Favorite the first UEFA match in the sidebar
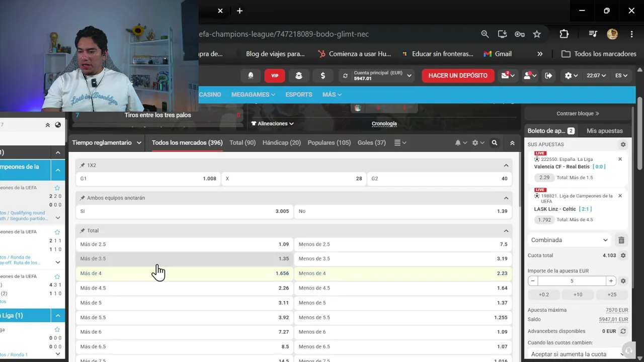The height and width of the screenshot is (362, 644). 57,188
